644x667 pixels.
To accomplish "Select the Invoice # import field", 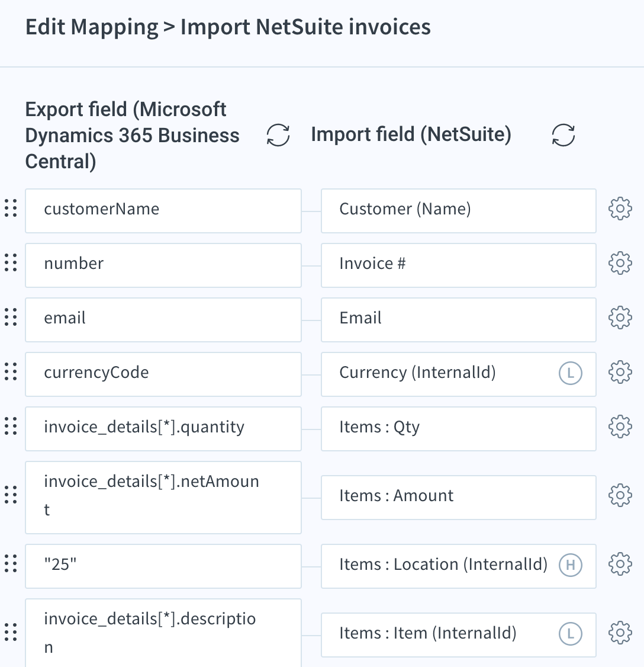I will click(459, 265).
